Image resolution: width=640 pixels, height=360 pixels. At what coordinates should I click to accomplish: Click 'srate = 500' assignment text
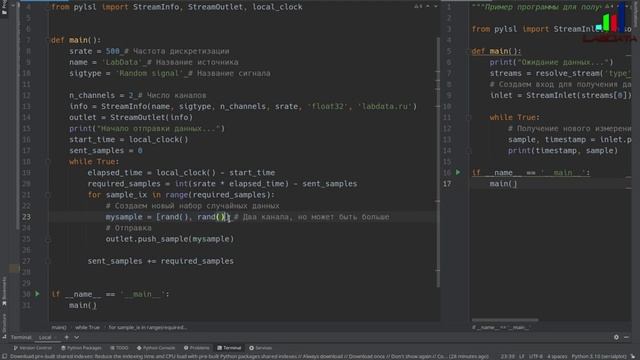pos(94,51)
